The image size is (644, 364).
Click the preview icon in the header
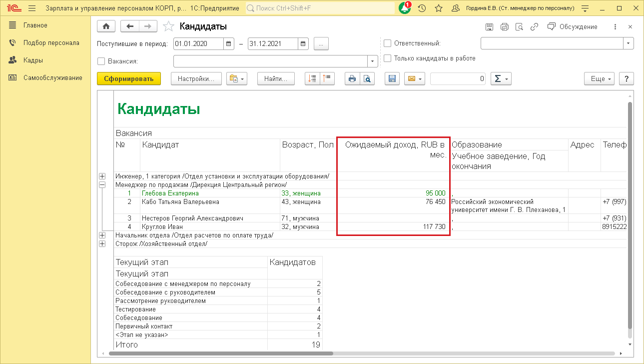point(520,26)
